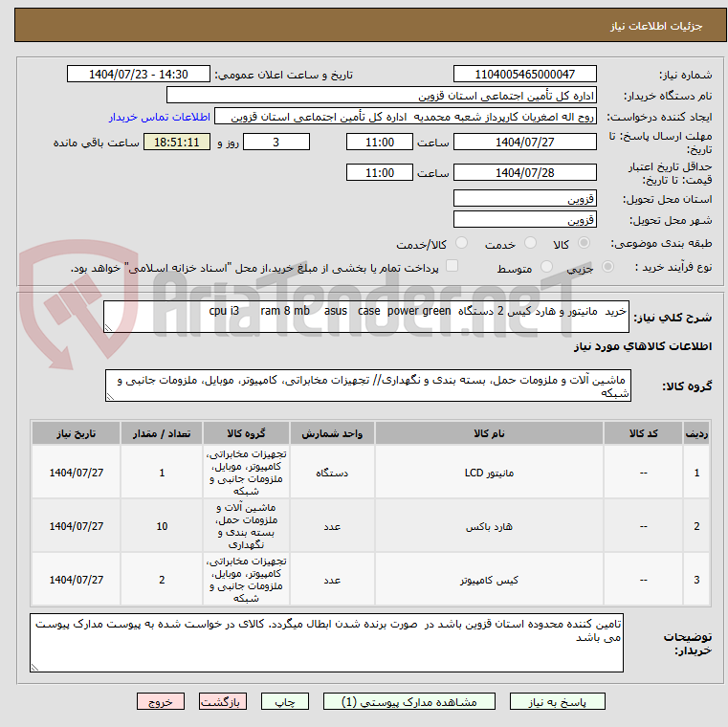Viewport: 728px width, 727px height.
Task: Click the مانیتور LCD item name
Action: 489,473
